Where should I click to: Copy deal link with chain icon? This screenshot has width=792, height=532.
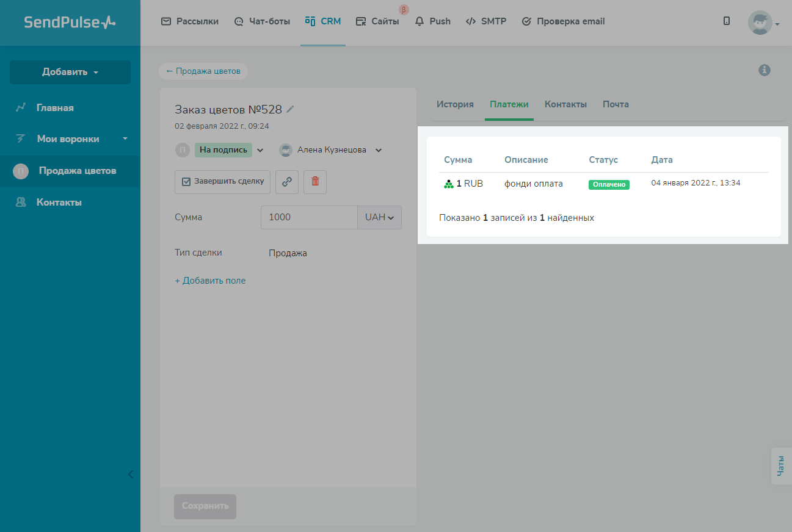click(287, 182)
